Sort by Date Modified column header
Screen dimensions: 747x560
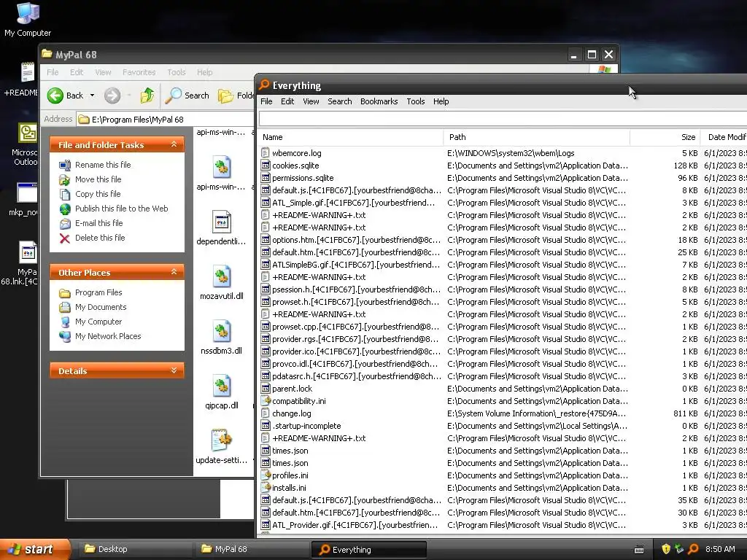point(724,137)
